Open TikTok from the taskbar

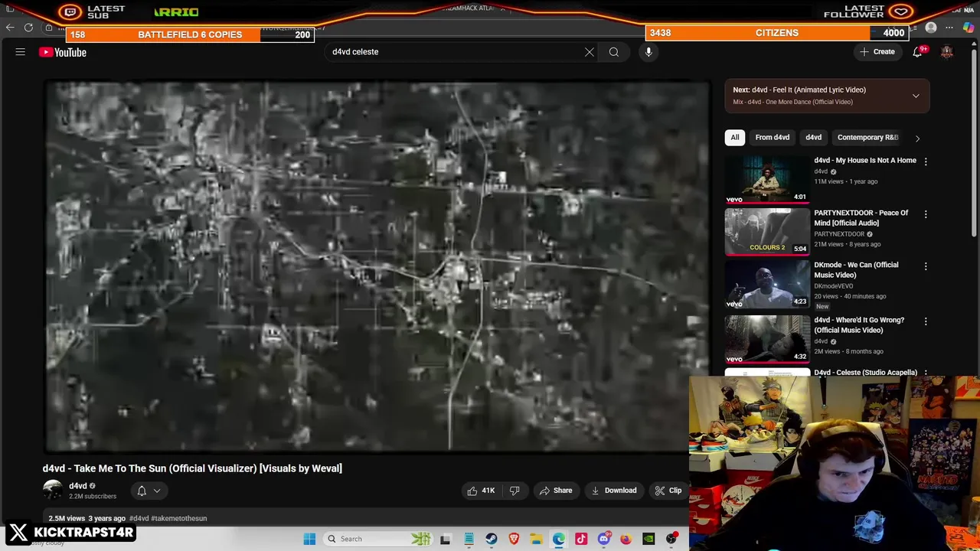[581, 539]
